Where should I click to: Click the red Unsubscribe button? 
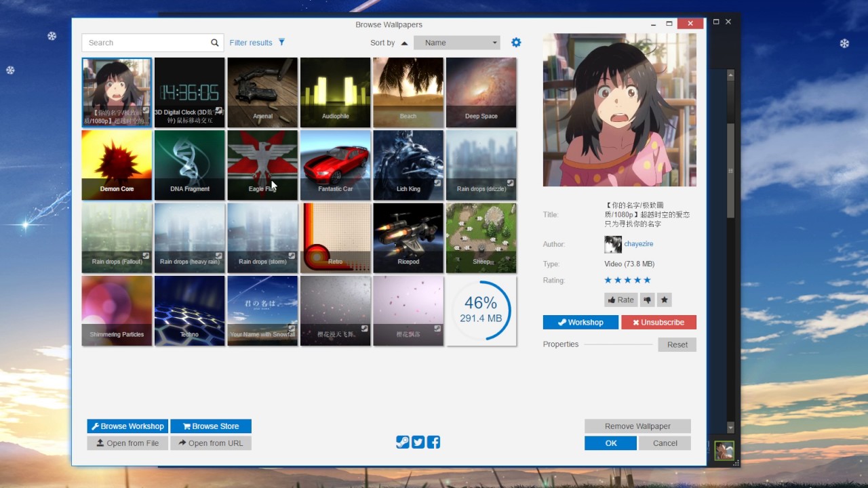point(658,322)
